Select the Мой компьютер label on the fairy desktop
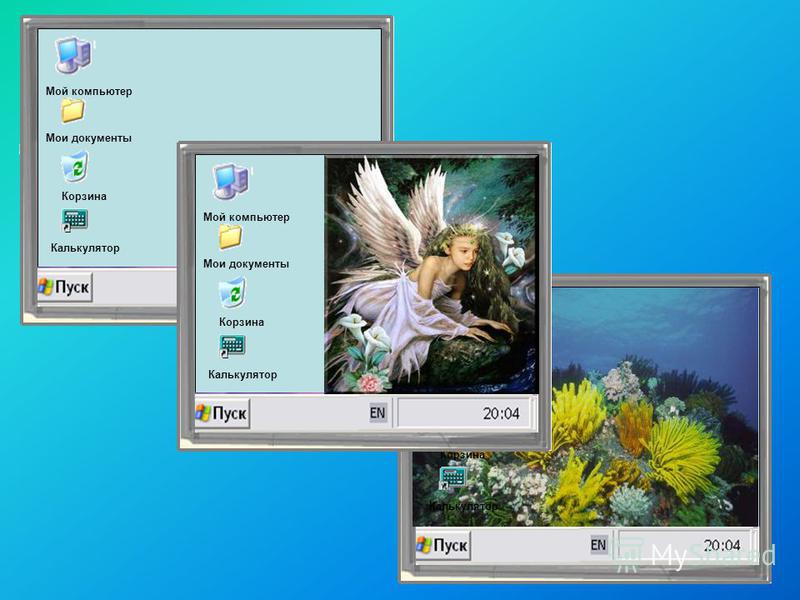800x600 pixels. tap(246, 217)
